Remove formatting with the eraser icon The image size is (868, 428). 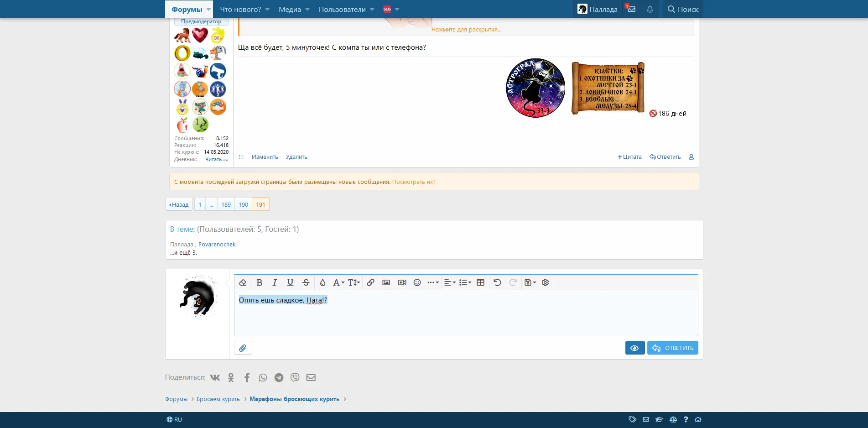click(243, 282)
